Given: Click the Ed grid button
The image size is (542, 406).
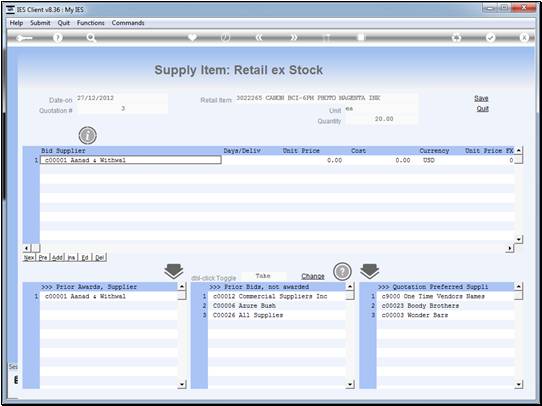Looking at the screenshot, I should click(85, 257).
